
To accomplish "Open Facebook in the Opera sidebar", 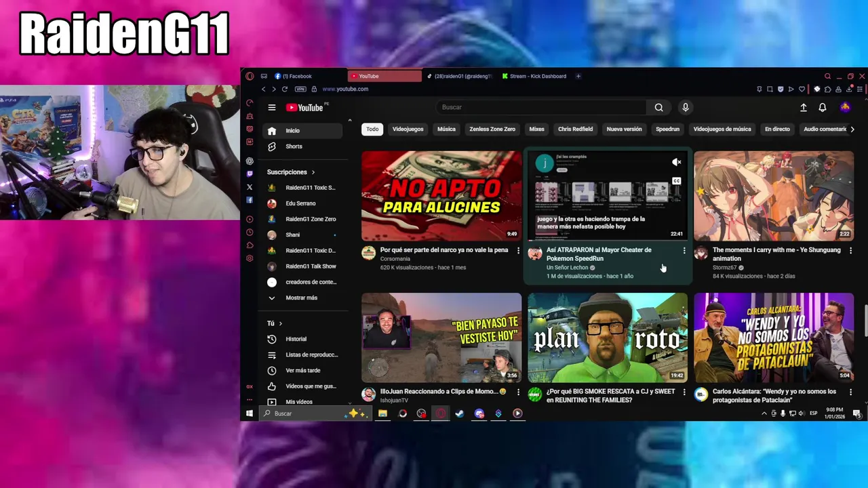I will (x=250, y=200).
